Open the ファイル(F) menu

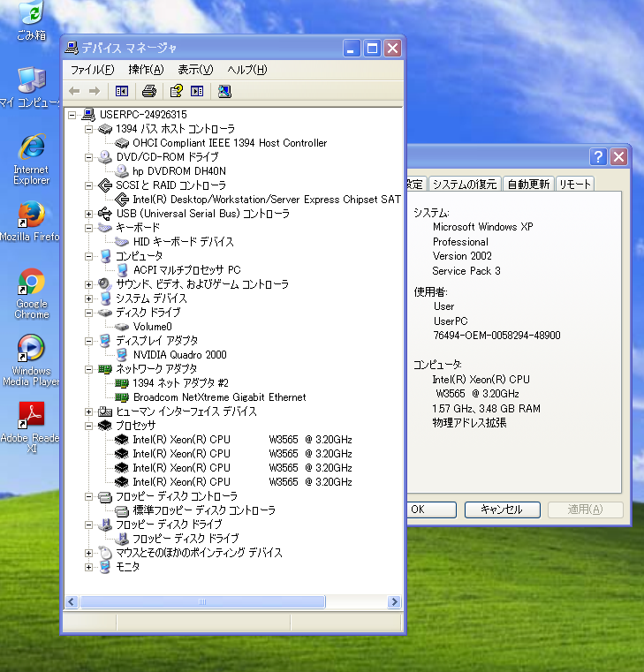coord(92,70)
